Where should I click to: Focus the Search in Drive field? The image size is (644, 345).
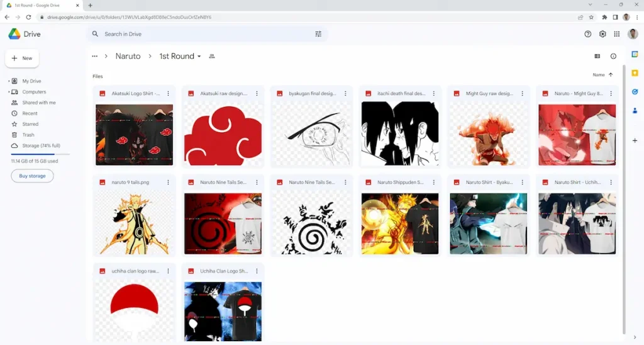tap(208, 34)
